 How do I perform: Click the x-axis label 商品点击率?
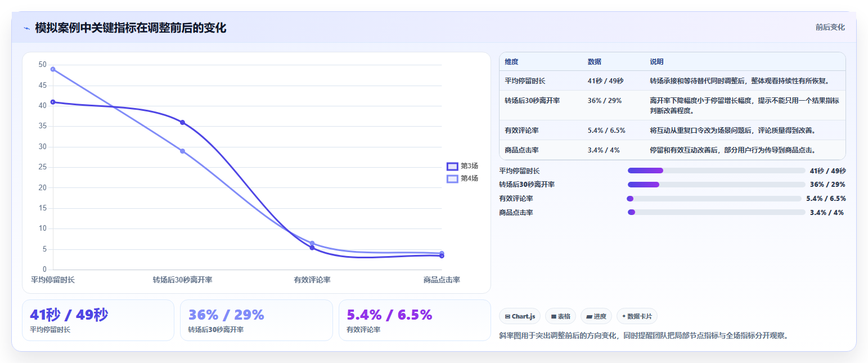(442, 280)
